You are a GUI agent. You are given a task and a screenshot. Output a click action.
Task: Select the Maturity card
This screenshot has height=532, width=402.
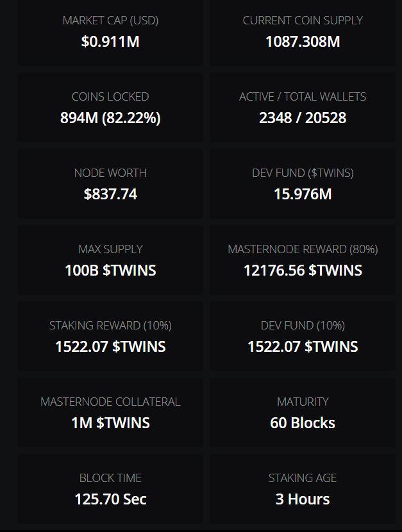[x=303, y=413]
